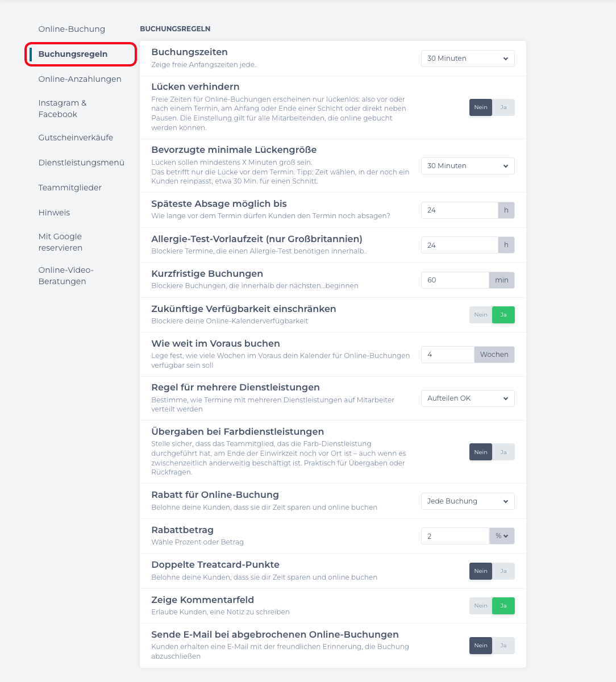Open the Online-Anzahlungen section
Image resolution: width=616 pixels, height=682 pixels.
[x=80, y=79]
